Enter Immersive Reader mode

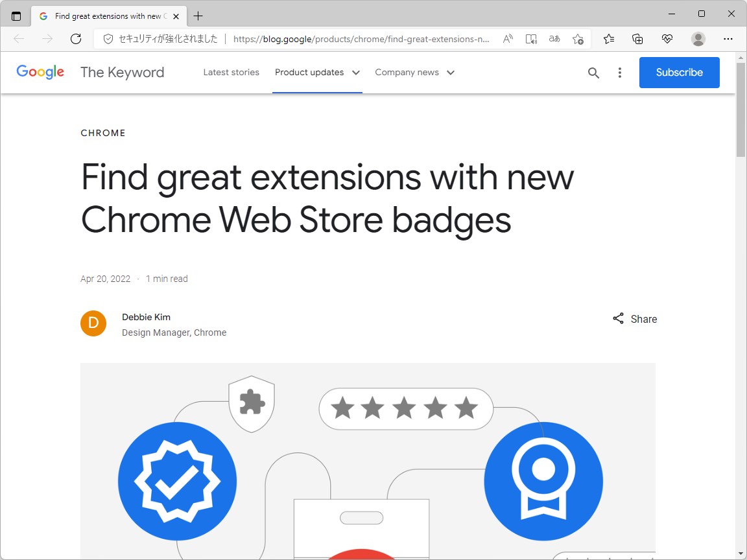[x=531, y=39]
